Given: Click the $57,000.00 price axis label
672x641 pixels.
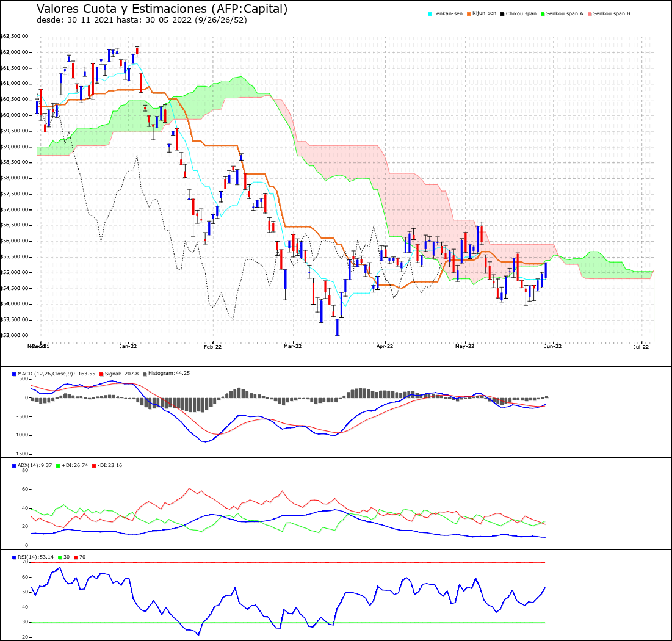Looking at the screenshot, I should click(x=14, y=209).
